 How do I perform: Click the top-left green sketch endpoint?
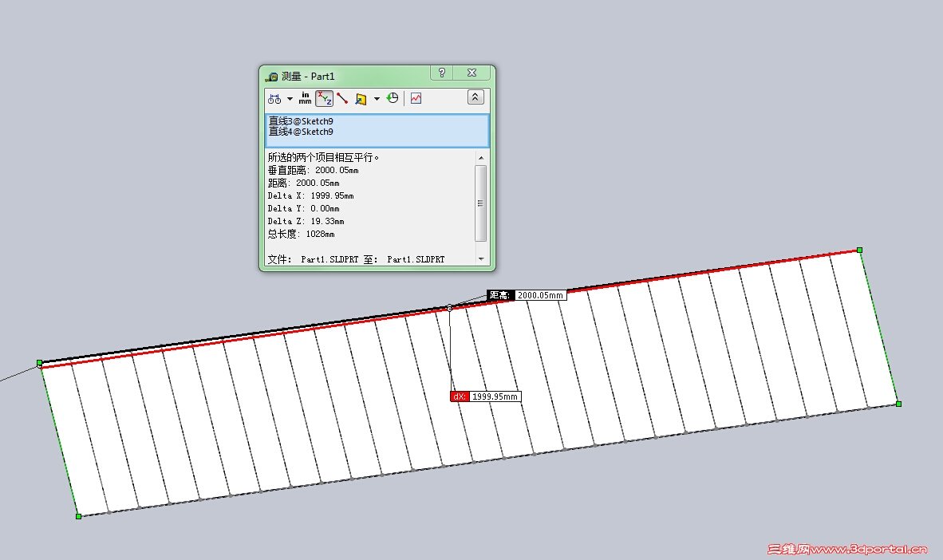[x=40, y=363]
